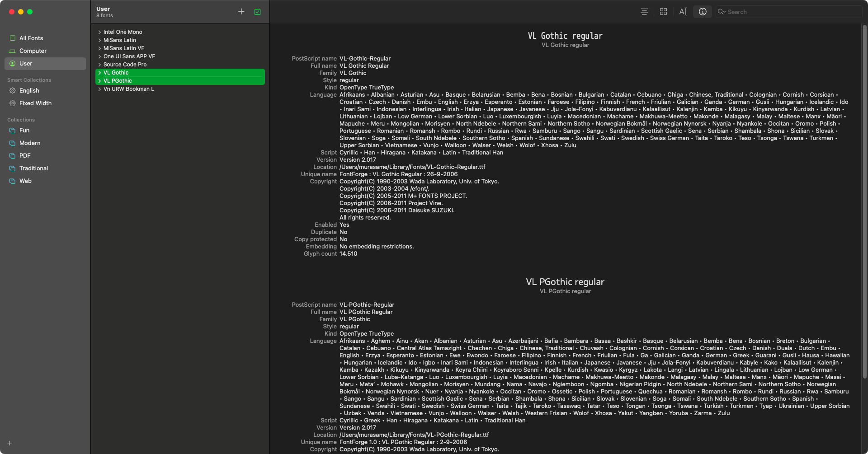Select the Custom text view icon

(683, 12)
